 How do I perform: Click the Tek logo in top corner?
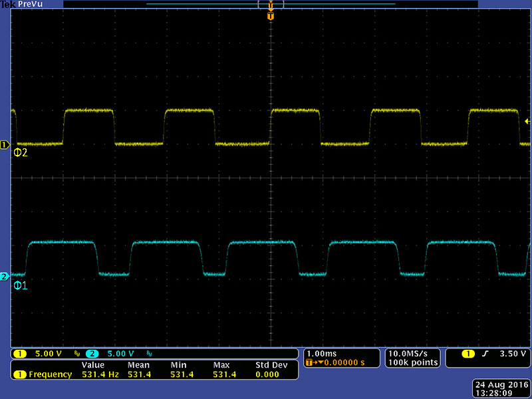click(7, 4)
